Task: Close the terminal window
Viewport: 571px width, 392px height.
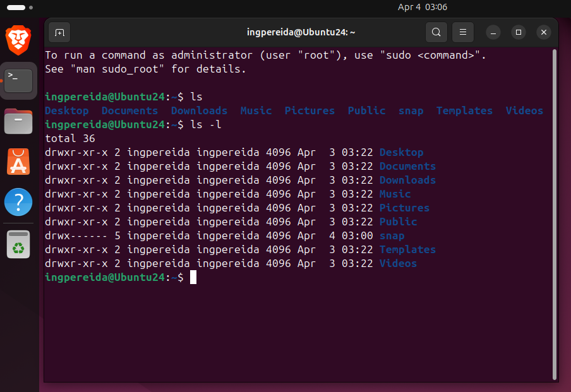Action: pos(543,32)
